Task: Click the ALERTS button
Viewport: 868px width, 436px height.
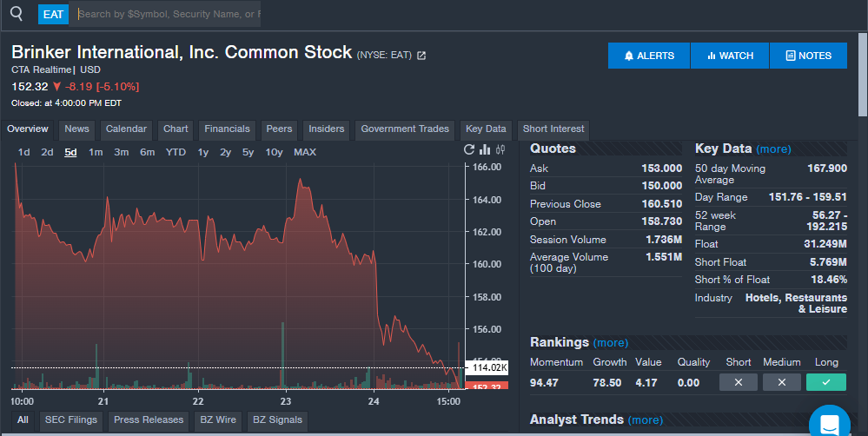Action: (649, 56)
